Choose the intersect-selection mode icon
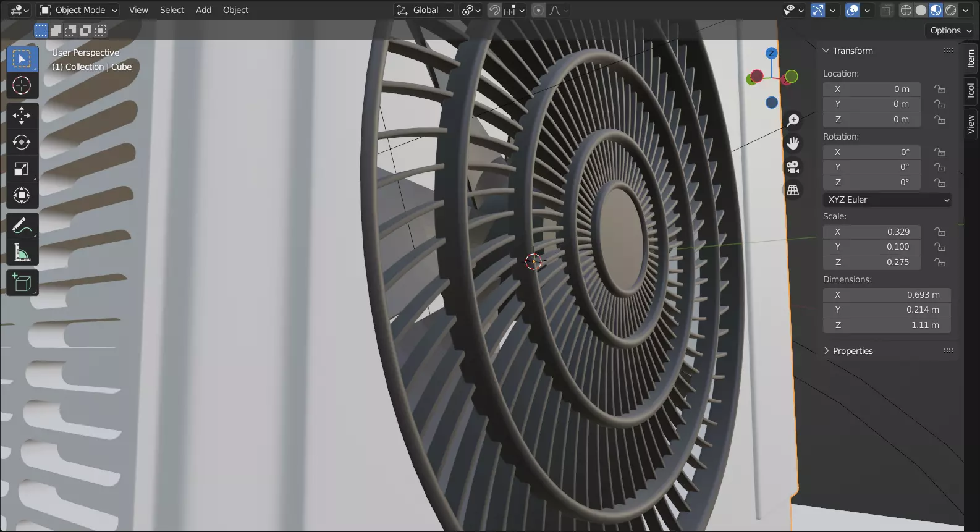Image resolution: width=980 pixels, height=532 pixels. click(100, 30)
